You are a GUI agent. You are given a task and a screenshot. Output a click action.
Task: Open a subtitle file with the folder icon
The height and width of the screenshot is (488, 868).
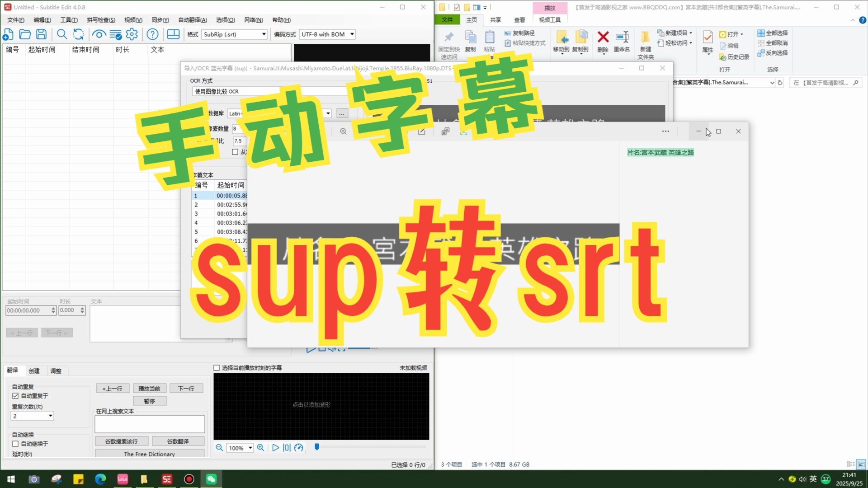[25, 34]
